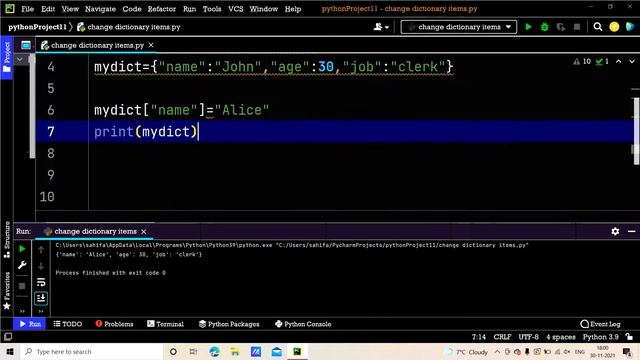Close the Run tab change dictionary items

point(144,231)
